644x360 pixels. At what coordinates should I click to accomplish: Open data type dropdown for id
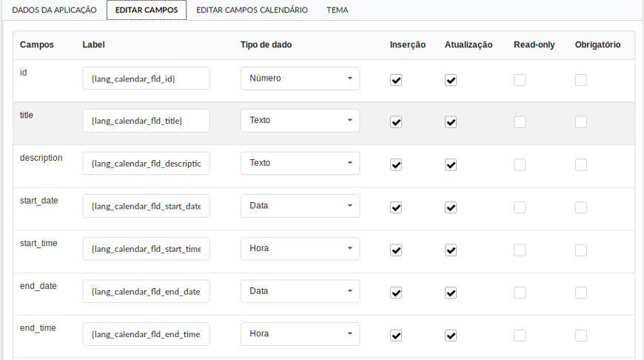click(301, 78)
